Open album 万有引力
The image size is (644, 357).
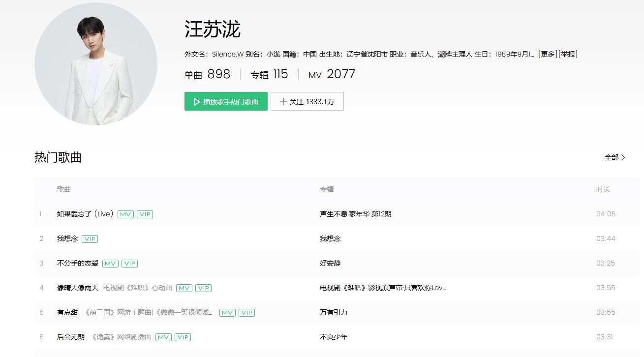pos(333,312)
